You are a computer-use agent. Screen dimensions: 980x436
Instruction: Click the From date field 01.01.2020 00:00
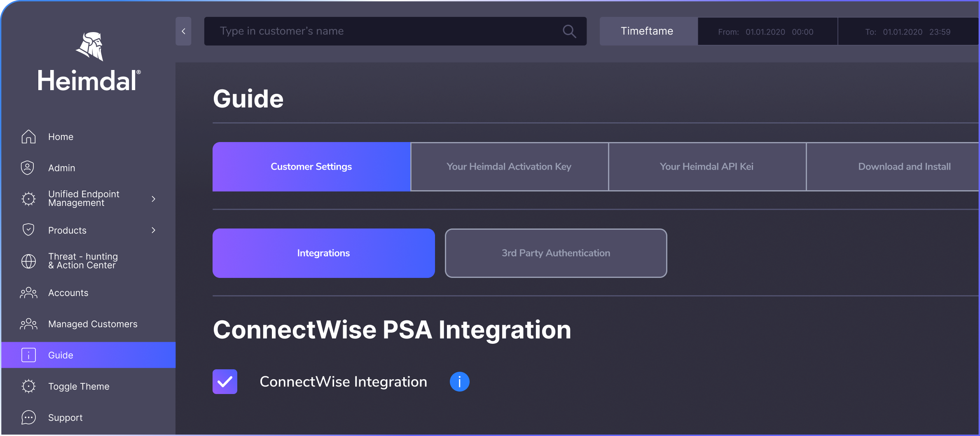768,31
